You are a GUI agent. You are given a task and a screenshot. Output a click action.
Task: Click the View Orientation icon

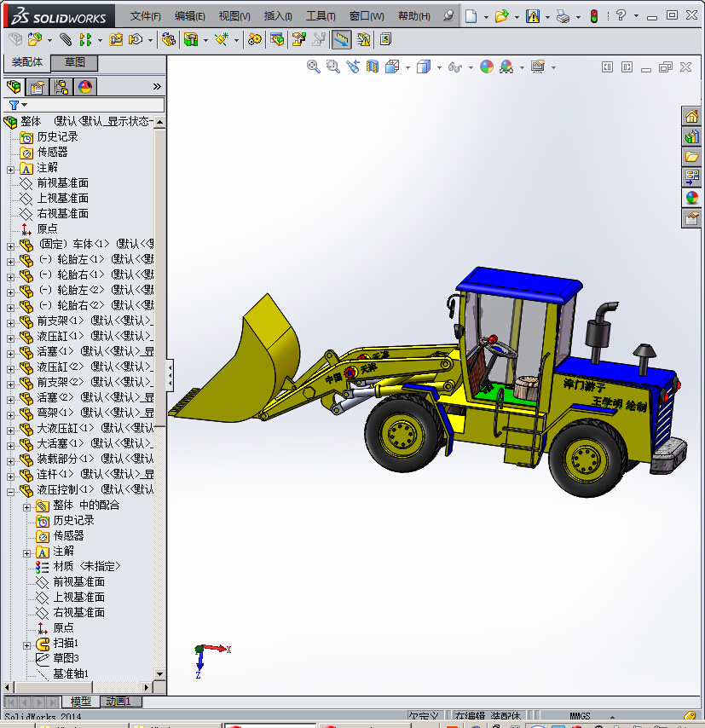click(x=392, y=66)
